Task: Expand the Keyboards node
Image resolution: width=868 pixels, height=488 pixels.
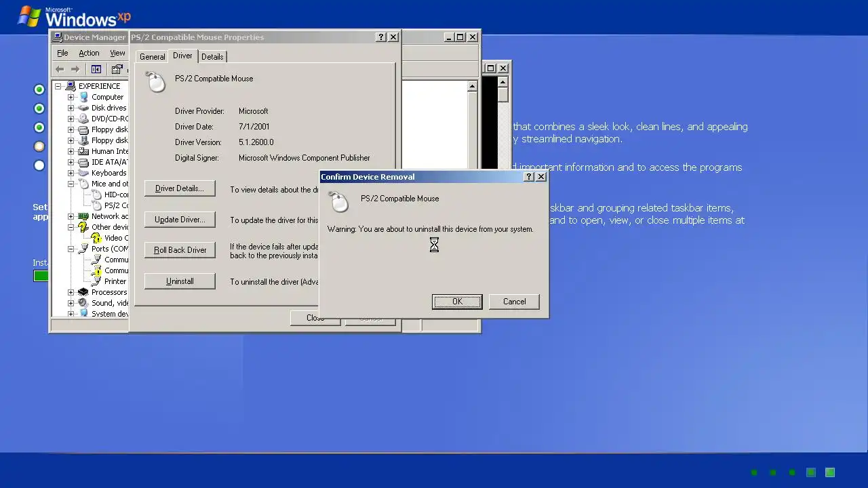Action: (71, 173)
